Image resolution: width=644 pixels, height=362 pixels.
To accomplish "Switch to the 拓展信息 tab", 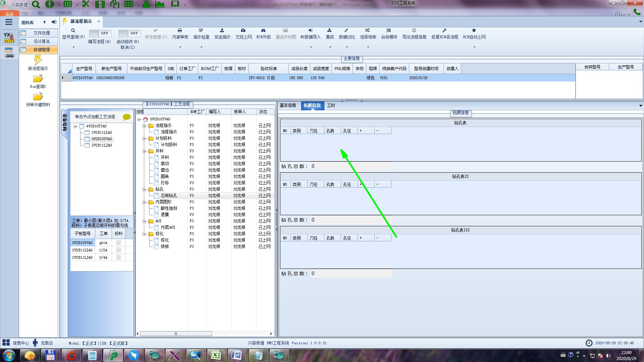I will tap(312, 106).
